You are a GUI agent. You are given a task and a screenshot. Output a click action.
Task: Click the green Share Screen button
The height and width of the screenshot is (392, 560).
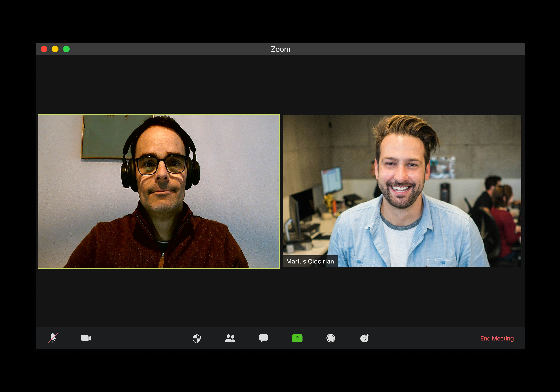(x=297, y=338)
